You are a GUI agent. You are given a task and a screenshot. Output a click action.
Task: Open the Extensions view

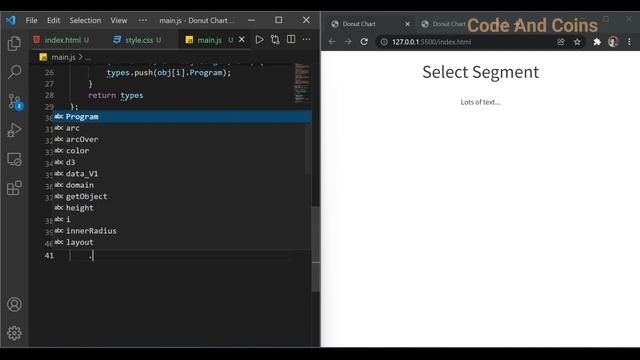14,188
